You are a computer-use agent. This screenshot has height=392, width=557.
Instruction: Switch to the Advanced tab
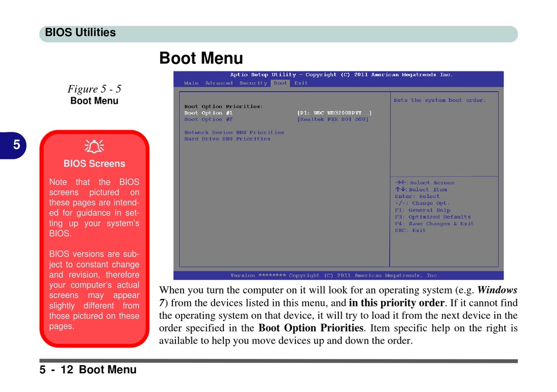click(x=219, y=83)
